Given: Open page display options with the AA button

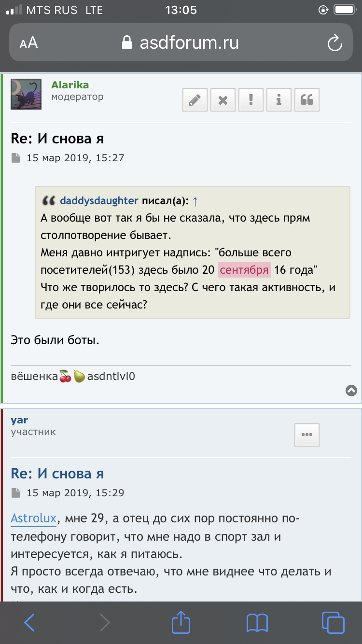Looking at the screenshot, I should [x=28, y=42].
